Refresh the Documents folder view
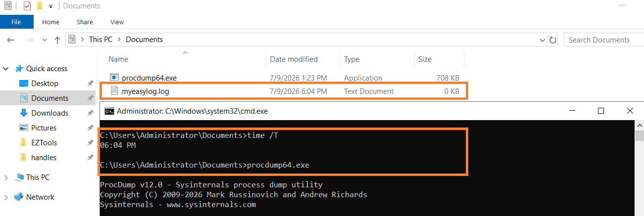Image resolution: width=644 pixels, height=216 pixels. coord(553,40)
